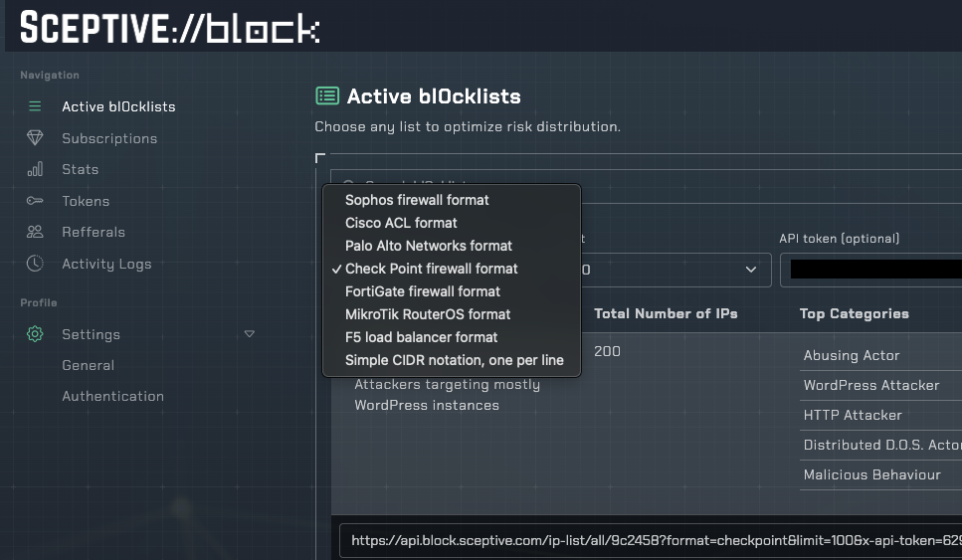
Task: Pick Palo Alto Networks format
Action: click(429, 246)
